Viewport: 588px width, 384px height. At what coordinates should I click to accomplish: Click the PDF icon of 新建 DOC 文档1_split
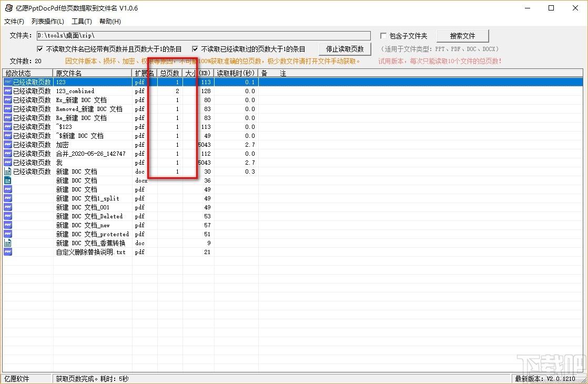[x=8, y=198]
